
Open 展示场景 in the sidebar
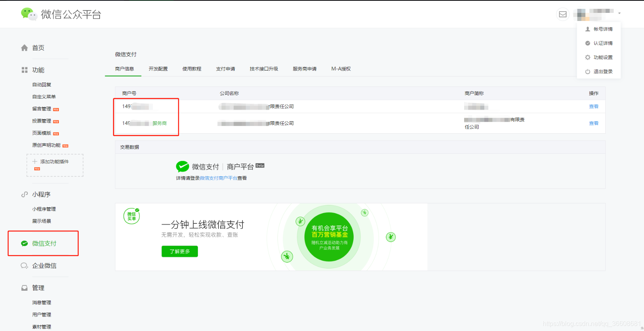[x=42, y=221]
